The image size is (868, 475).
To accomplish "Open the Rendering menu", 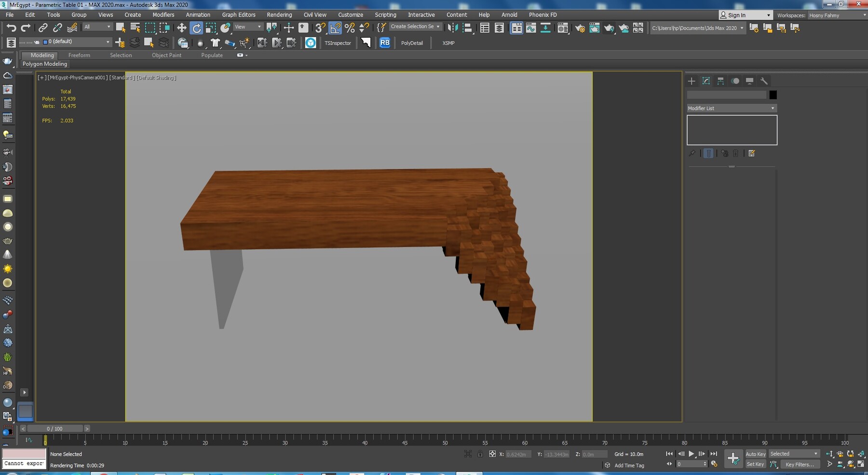I will coord(280,15).
